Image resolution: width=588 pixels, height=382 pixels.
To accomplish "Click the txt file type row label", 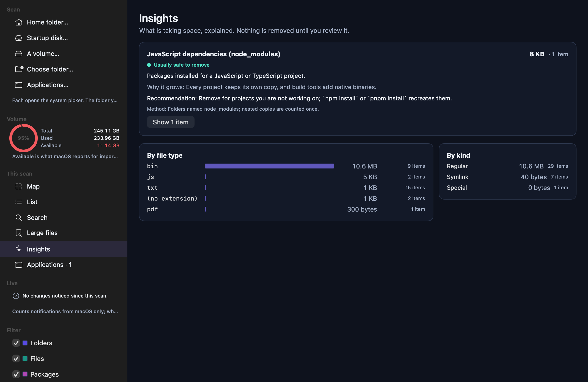I will 152,188.
